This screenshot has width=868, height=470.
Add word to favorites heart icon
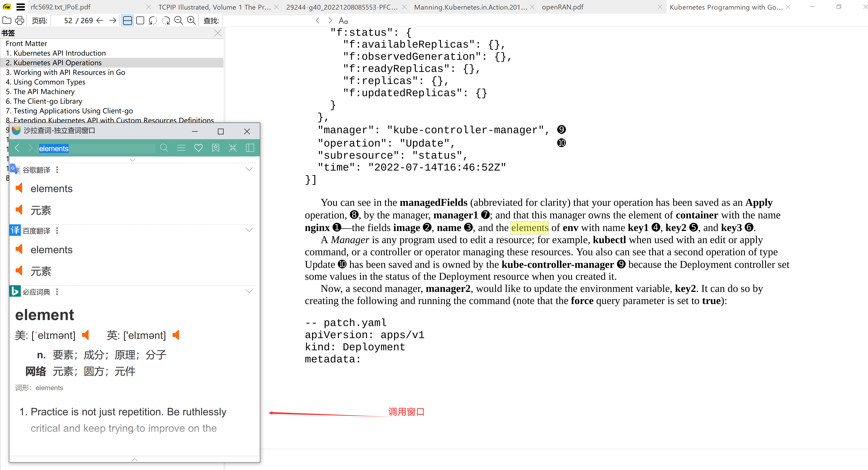pos(198,148)
